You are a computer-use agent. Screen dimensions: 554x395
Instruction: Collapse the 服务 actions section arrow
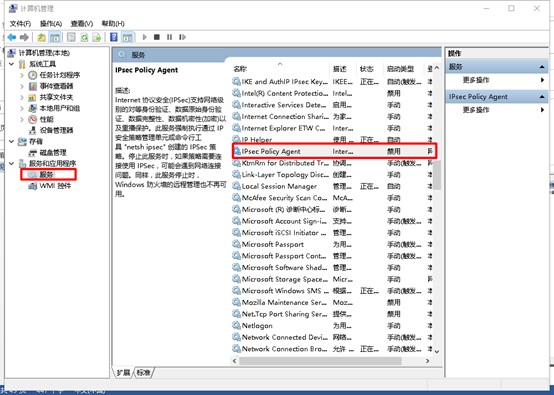pyautogui.click(x=542, y=67)
